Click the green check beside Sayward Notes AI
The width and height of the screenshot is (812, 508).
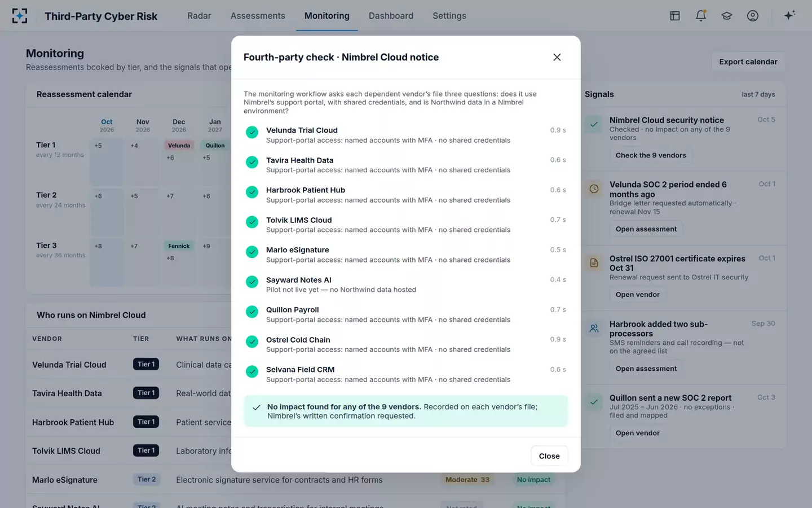click(x=252, y=282)
